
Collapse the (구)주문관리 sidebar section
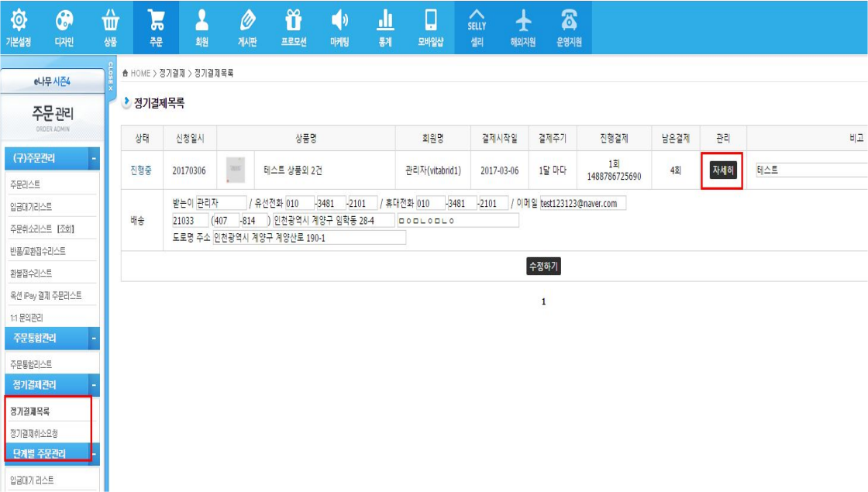pos(94,159)
